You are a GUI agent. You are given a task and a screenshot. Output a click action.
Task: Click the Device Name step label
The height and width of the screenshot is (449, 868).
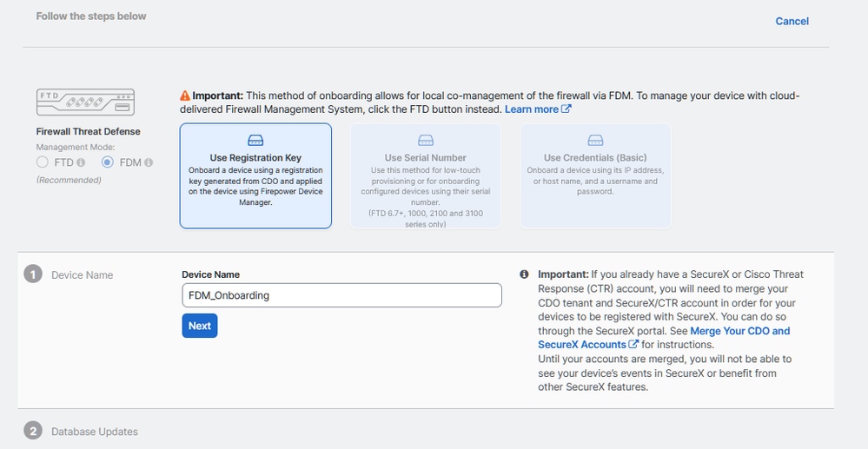click(x=82, y=275)
